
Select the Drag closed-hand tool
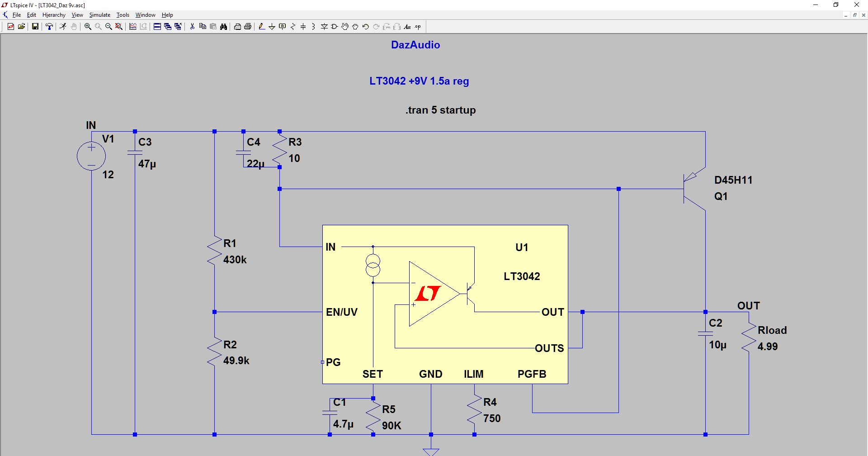[355, 27]
